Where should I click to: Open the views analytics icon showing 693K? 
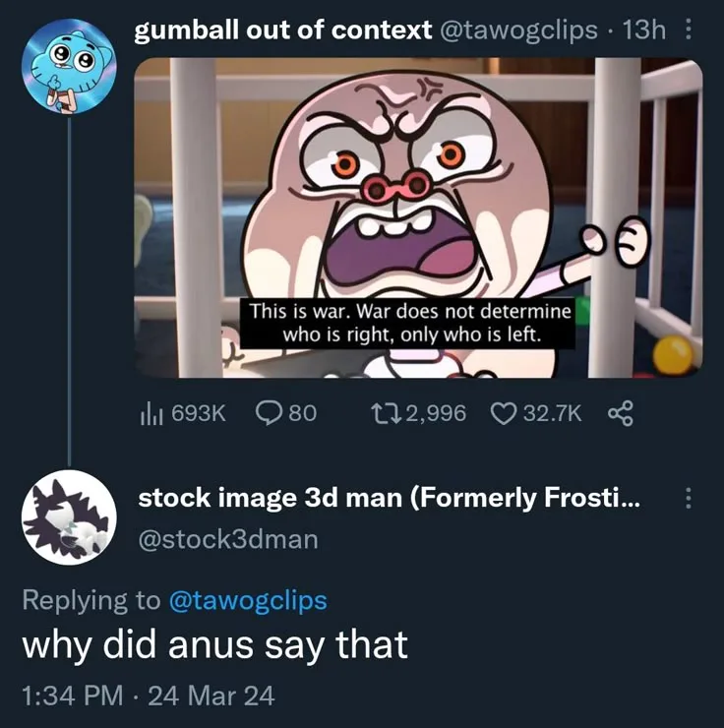(151, 413)
